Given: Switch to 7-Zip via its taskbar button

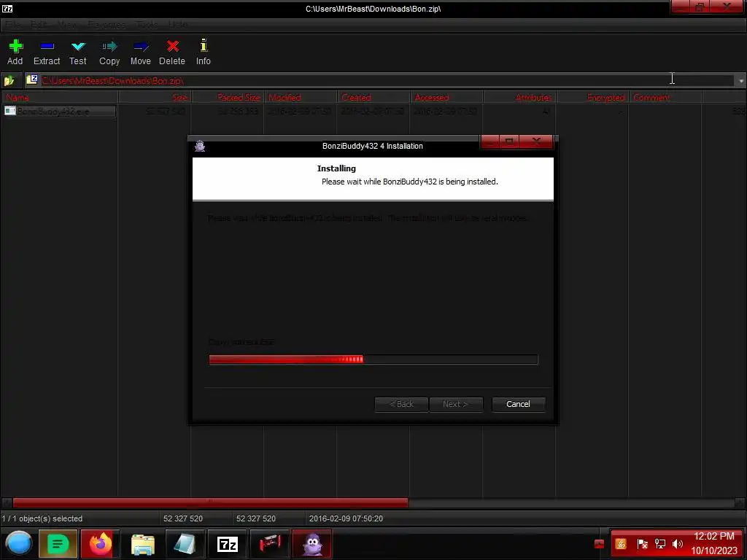Looking at the screenshot, I should pyautogui.click(x=228, y=543).
